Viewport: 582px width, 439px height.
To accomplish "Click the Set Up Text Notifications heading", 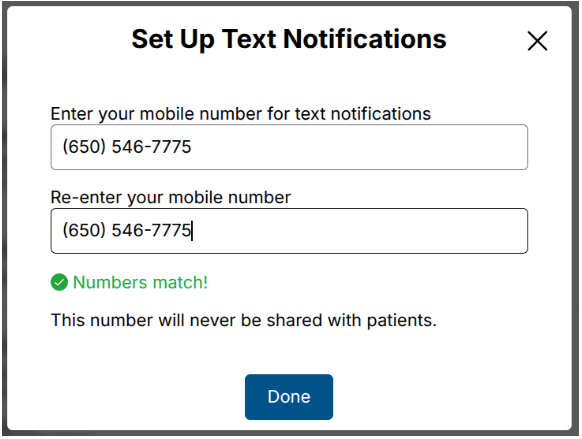I will coord(289,39).
